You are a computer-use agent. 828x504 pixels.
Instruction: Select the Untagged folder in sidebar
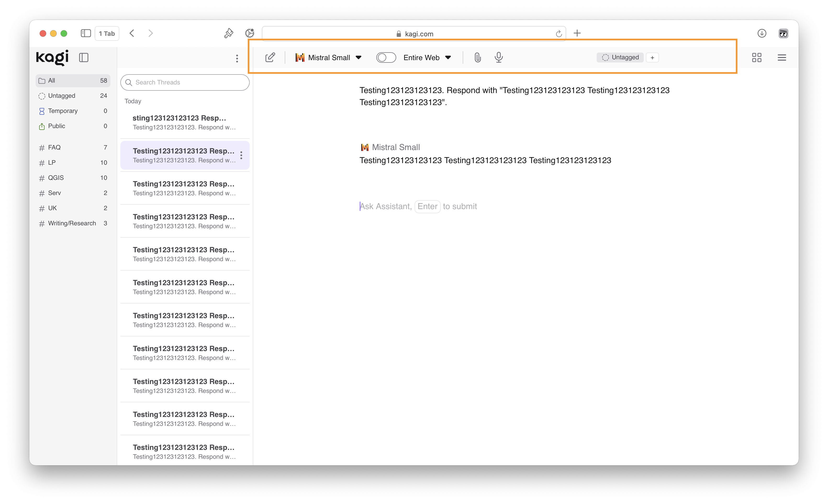[x=61, y=96]
